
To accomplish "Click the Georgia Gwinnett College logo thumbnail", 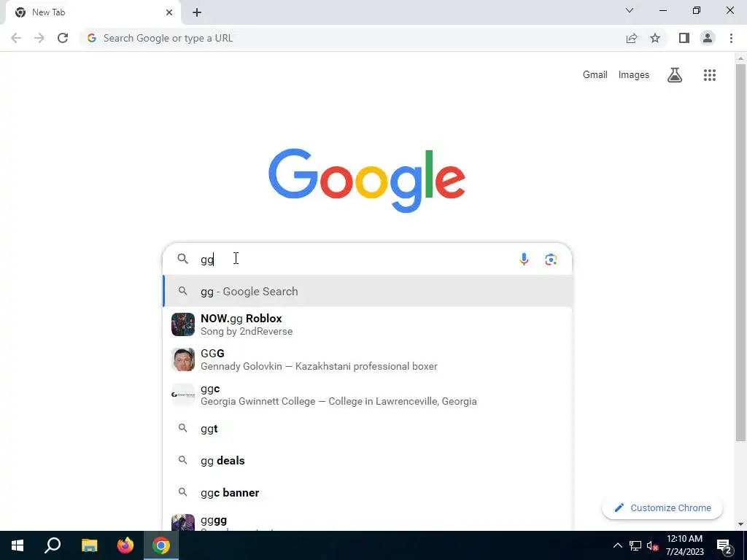I will (x=183, y=394).
